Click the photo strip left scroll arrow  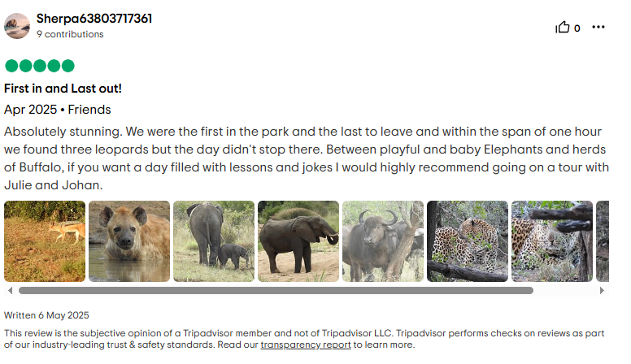pyautogui.click(x=10, y=290)
